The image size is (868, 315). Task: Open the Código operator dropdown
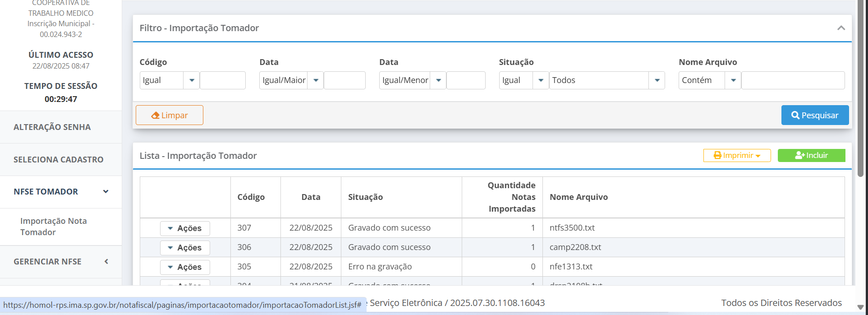tap(192, 80)
